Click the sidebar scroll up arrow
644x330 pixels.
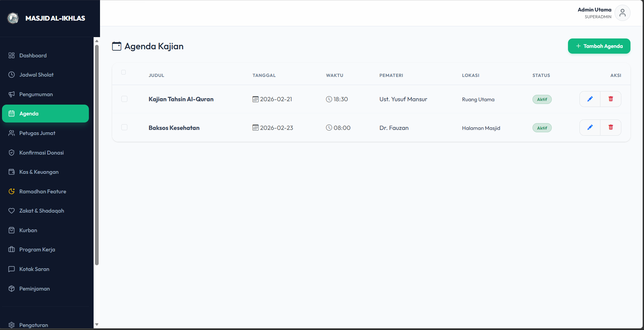(x=97, y=41)
